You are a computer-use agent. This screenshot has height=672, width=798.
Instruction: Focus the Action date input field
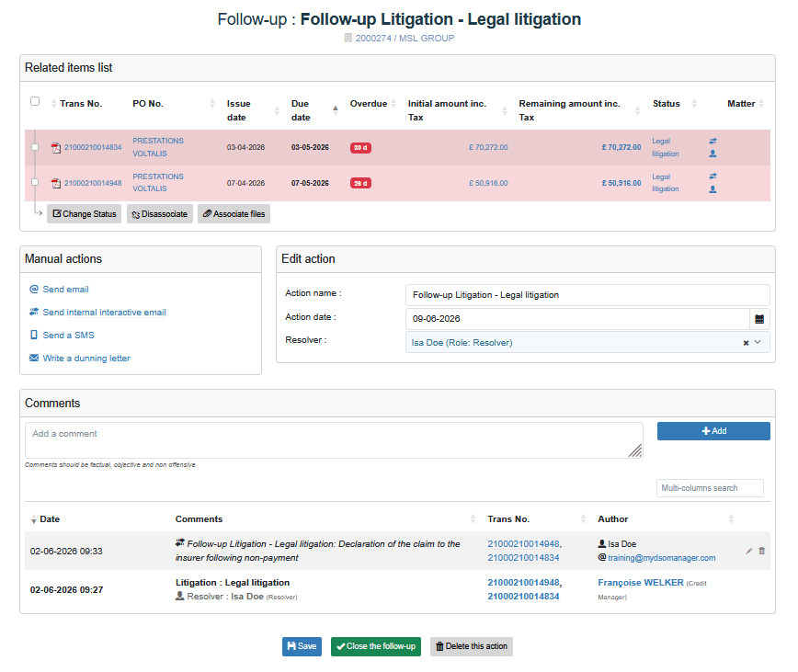click(577, 319)
